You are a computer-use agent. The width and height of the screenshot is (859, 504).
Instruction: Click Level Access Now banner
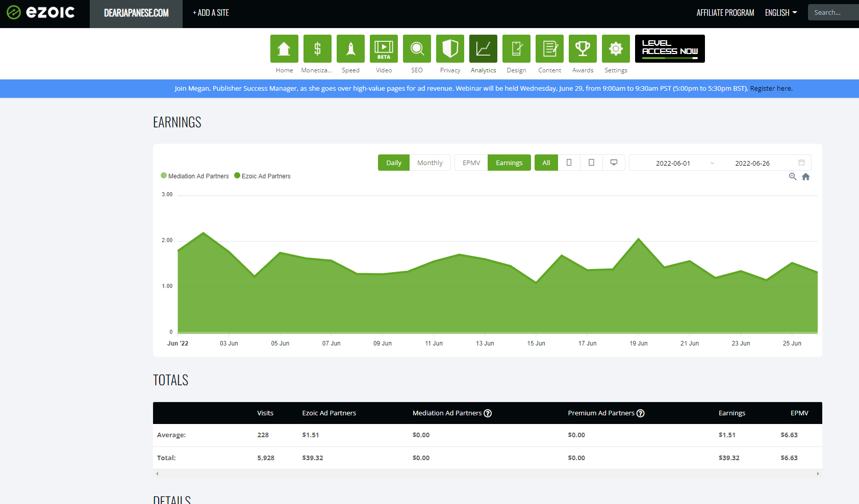tap(670, 48)
